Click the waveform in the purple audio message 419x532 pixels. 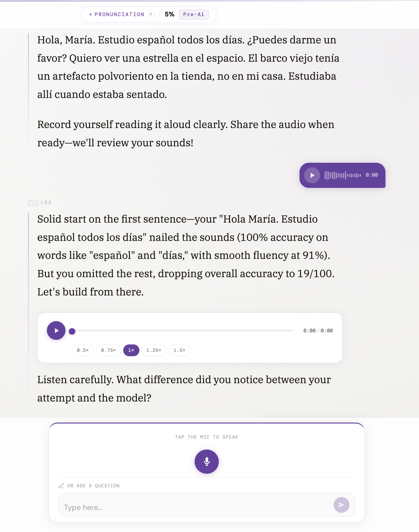pos(343,175)
